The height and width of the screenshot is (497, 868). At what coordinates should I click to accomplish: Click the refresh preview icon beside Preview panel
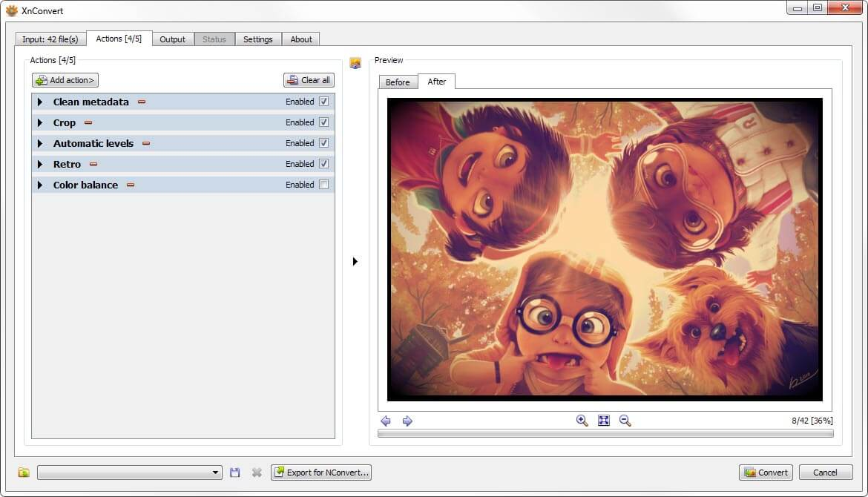[355, 63]
